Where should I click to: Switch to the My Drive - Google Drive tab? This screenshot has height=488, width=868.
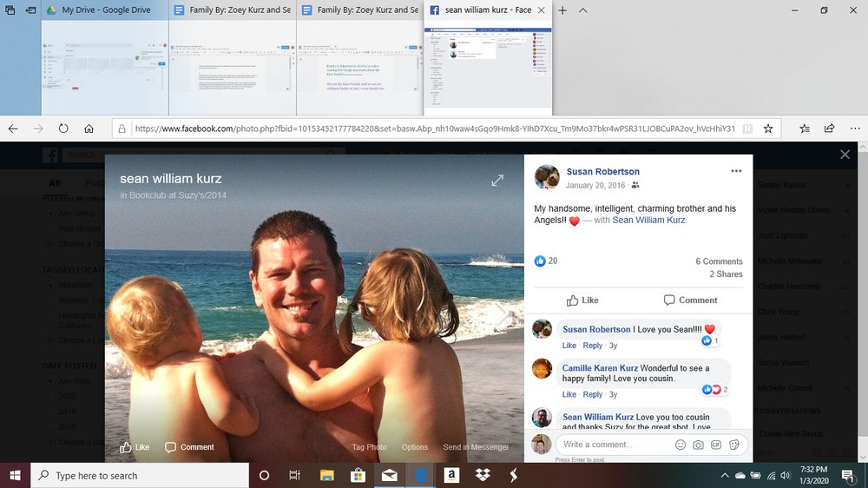[104, 10]
